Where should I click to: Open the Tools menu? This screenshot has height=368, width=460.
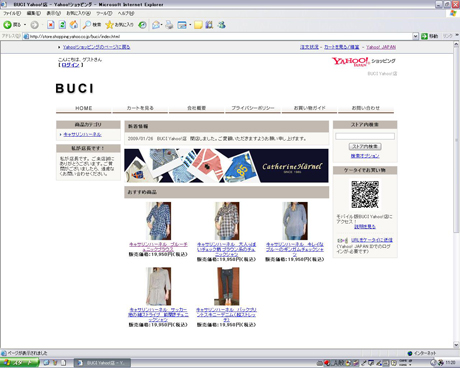[x=104, y=13]
